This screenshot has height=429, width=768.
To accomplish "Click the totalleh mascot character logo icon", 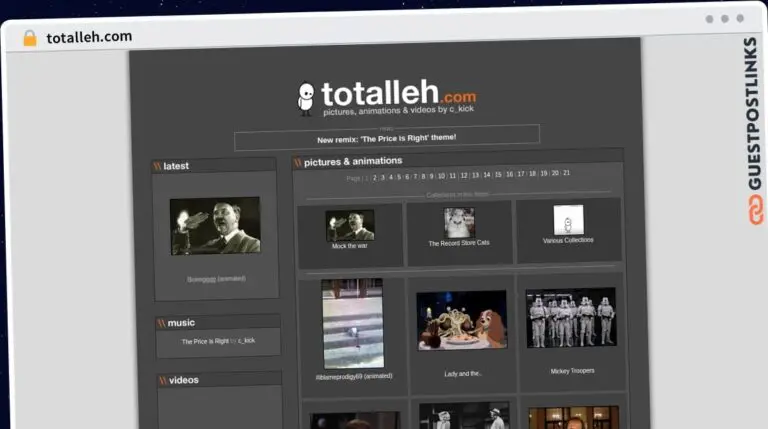I will click(x=306, y=98).
